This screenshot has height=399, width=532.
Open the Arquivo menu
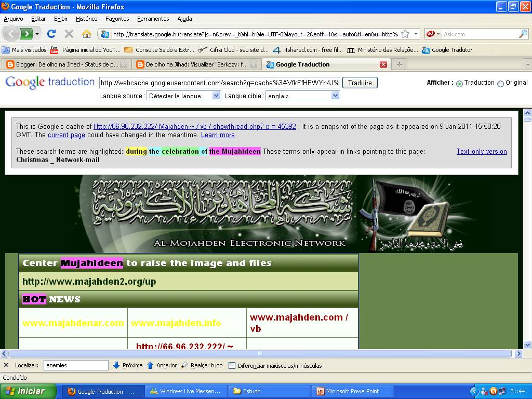(14, 19)
